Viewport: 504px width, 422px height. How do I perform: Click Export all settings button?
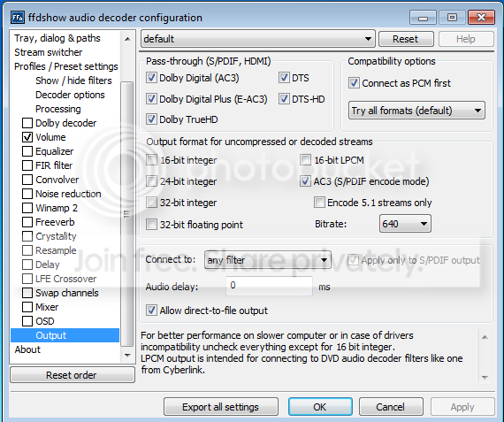tap(221, 407)
